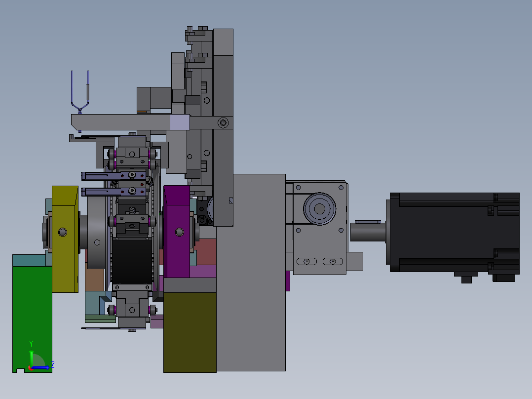The image size is (532, 399).
Task: Click the blue Z axis of triad
Action: [42, 367]
